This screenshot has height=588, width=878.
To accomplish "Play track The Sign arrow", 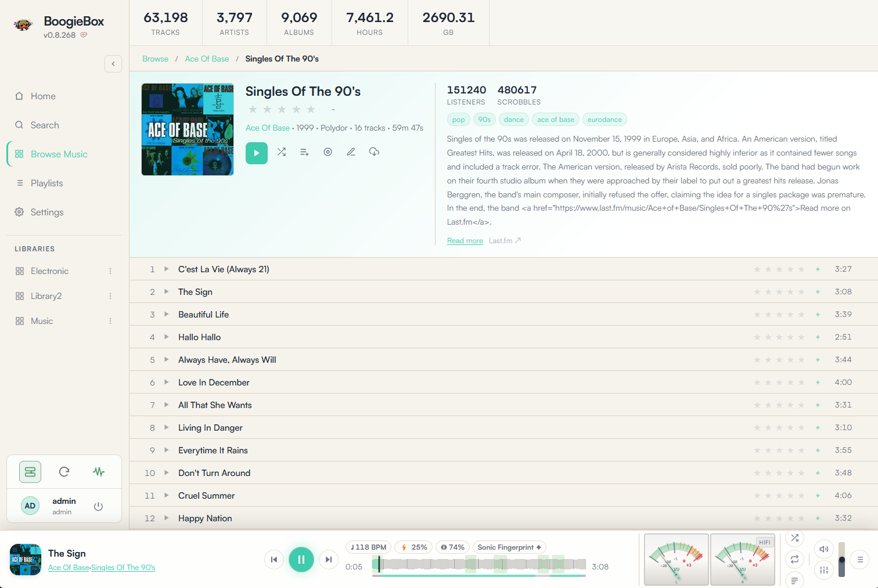I will click(166, 291).
